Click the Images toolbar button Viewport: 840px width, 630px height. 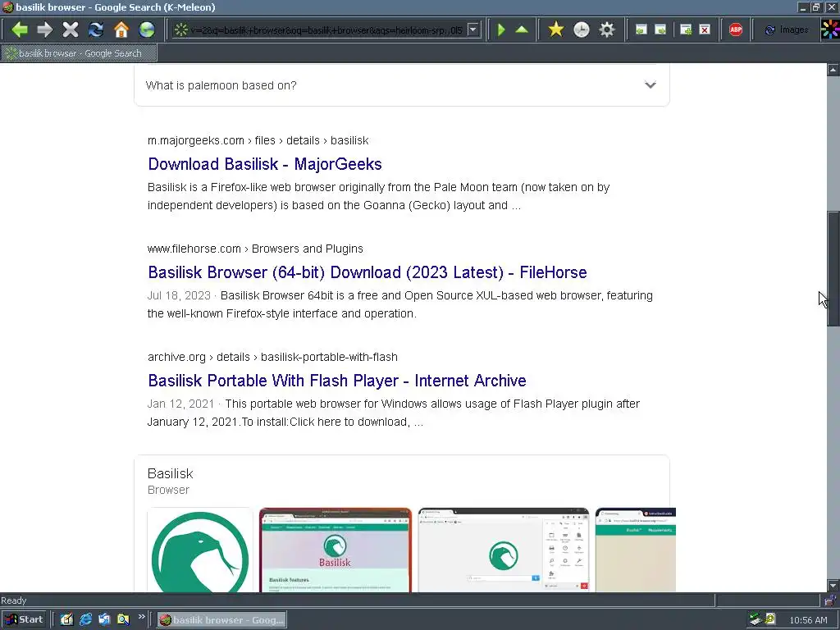pyautogui.click(x=787, y=30)
